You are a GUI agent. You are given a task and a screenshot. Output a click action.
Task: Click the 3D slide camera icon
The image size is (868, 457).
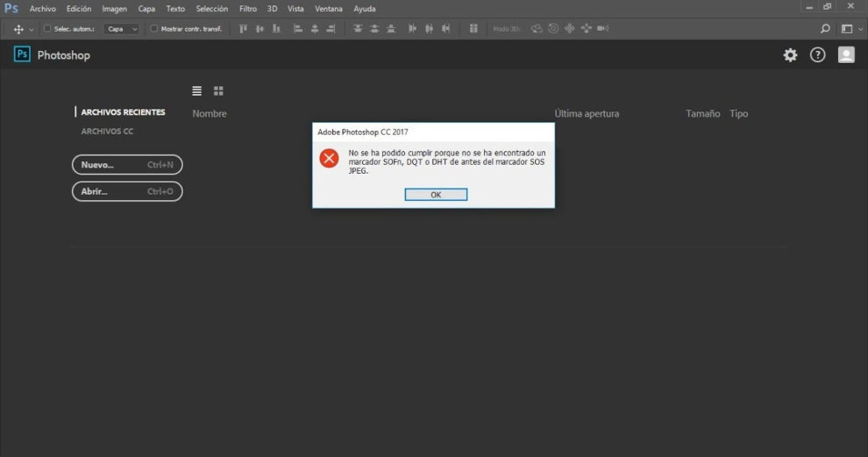point(587,29)
